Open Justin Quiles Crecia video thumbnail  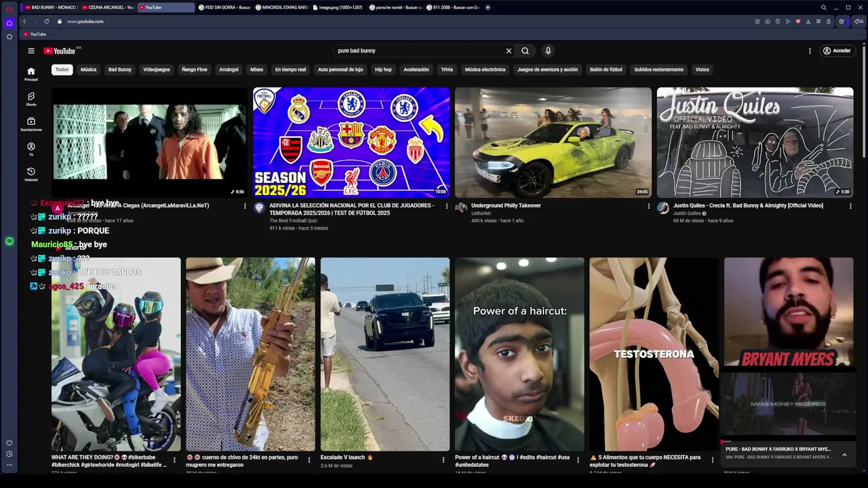(755, 142)
